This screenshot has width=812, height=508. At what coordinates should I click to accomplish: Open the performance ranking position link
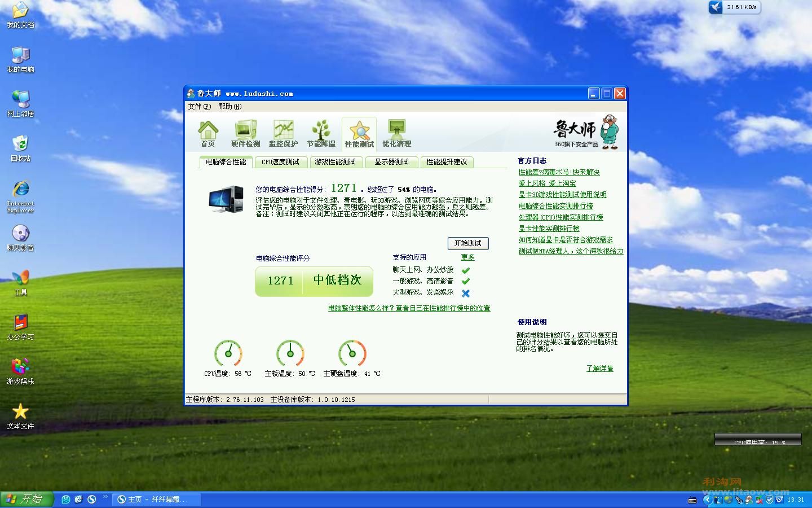(x=409, y=308)
